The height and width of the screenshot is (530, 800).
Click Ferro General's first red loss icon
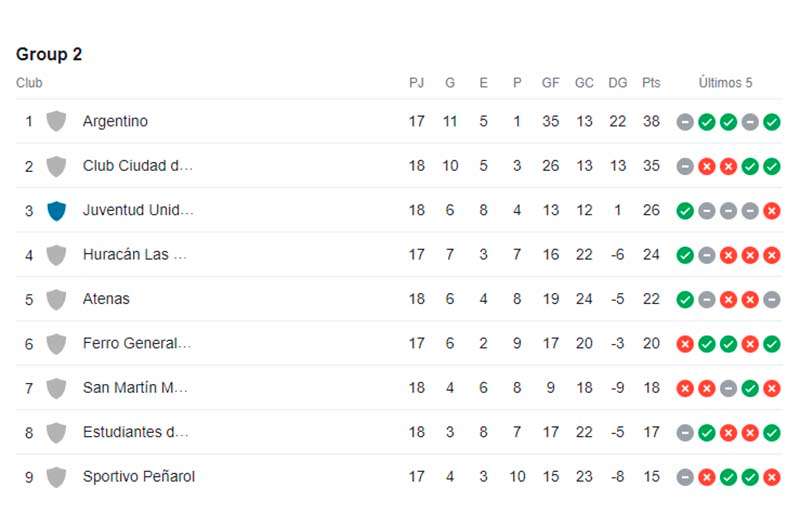[x=685, y=344]
